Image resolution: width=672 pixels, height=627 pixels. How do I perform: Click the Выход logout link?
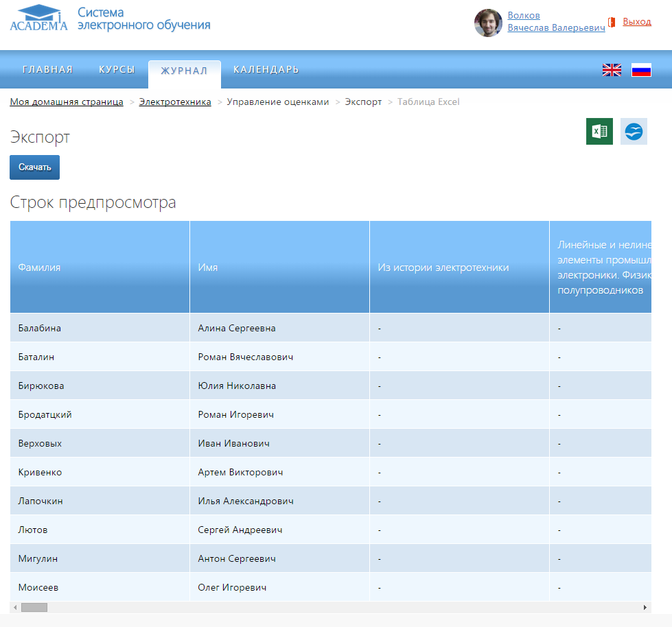click(636, 22)
